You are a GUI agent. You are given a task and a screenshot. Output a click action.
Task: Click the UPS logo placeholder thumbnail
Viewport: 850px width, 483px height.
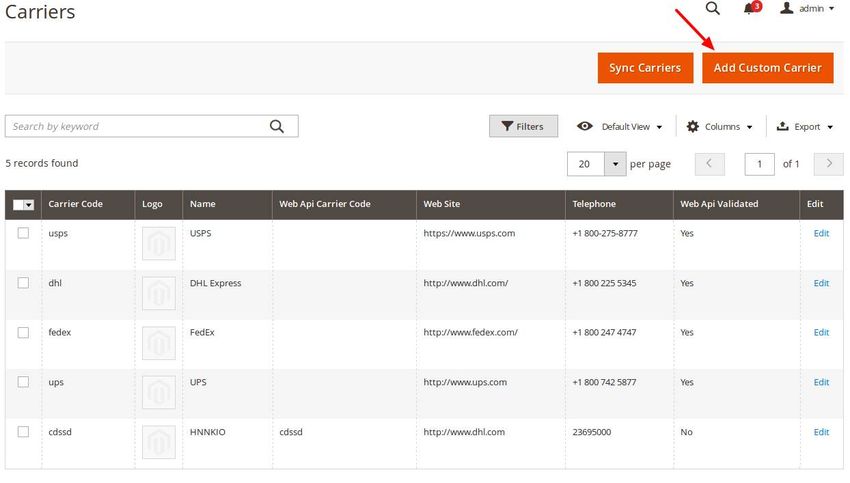(x=159, y=392)
